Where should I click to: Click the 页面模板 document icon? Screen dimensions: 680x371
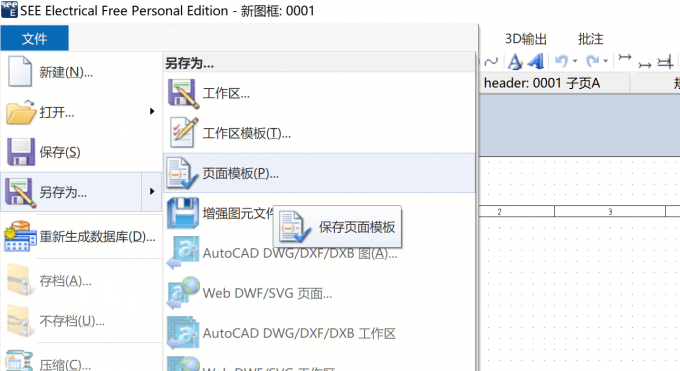click(x=183, y=173)
